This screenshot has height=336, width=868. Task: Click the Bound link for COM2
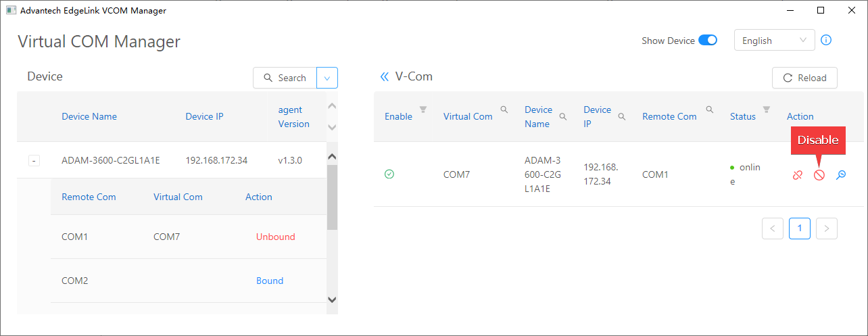pos(269,281)
